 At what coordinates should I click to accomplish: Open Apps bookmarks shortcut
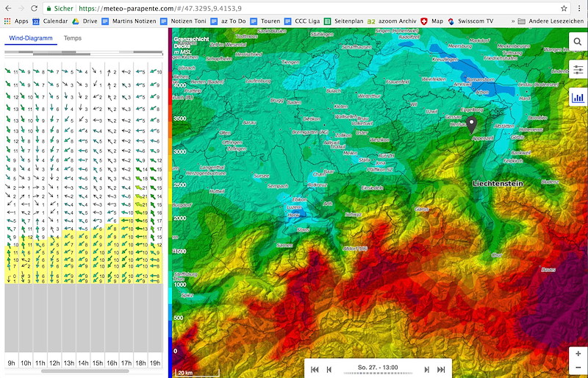pyautogui.click(x=16, y=21)
